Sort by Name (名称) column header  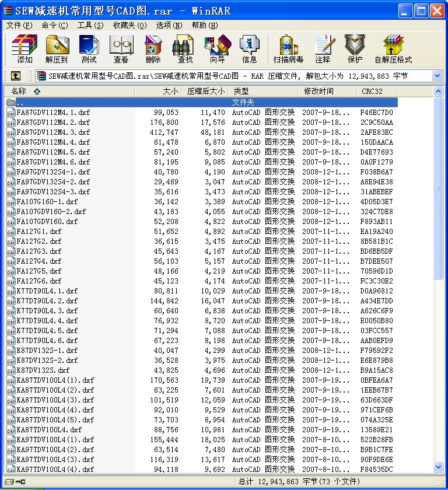point(69,91)
